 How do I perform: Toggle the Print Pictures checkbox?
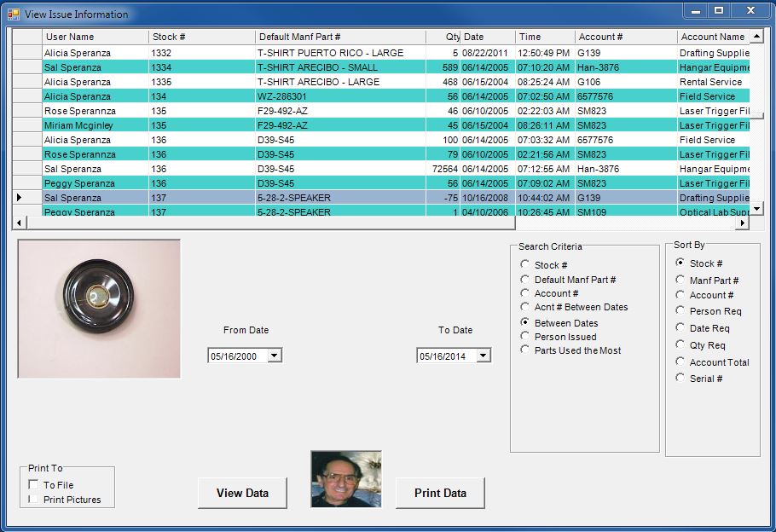(33, 500)
